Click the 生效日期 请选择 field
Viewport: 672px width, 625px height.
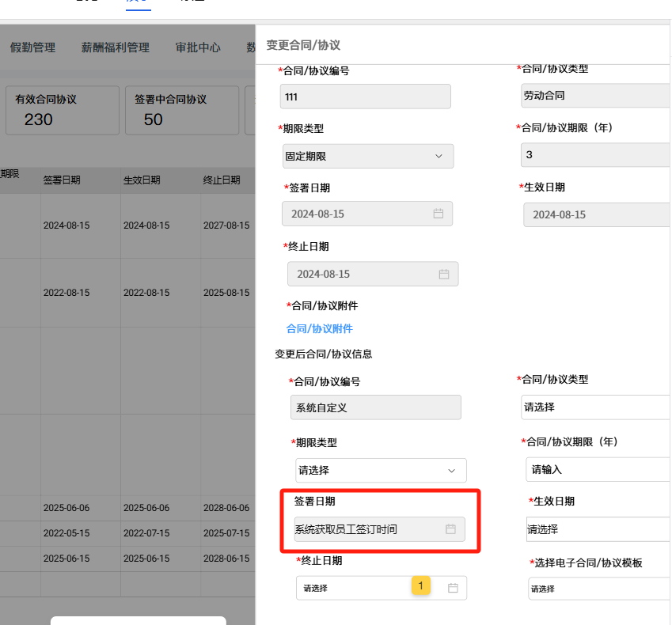click(598, 529)
